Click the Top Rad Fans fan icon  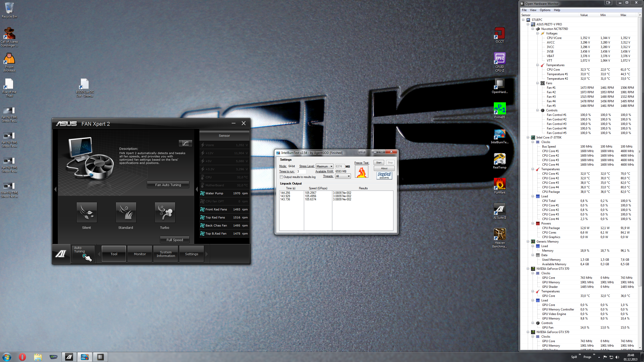tap(202, 217)
